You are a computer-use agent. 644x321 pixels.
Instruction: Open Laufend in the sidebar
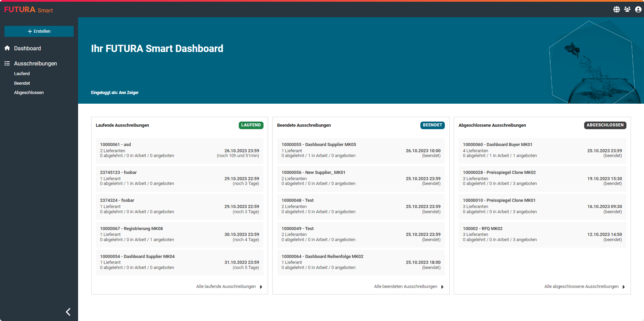point(22,74)
